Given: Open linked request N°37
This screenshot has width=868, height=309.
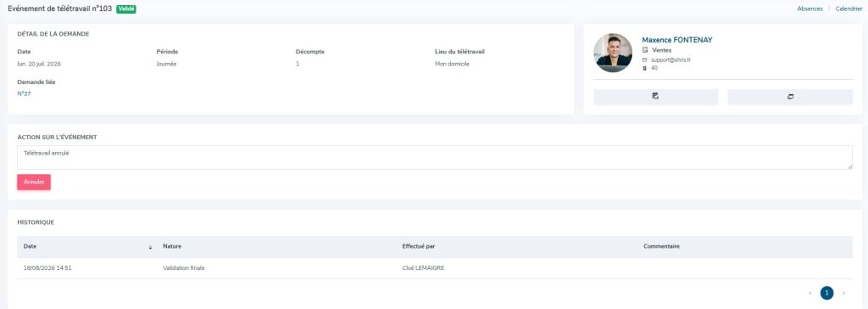Looking at the screenshot, I should click(x=24, y=93).
